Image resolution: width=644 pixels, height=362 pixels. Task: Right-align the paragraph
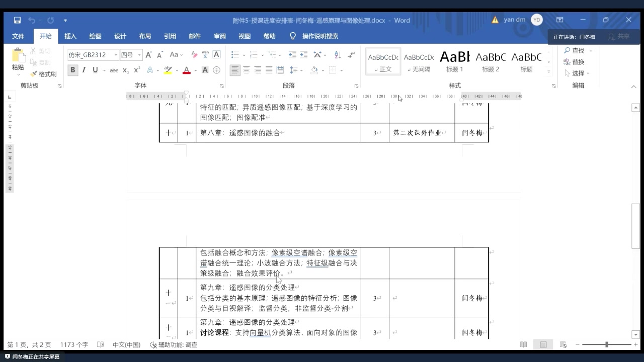[x=258, y=70]
